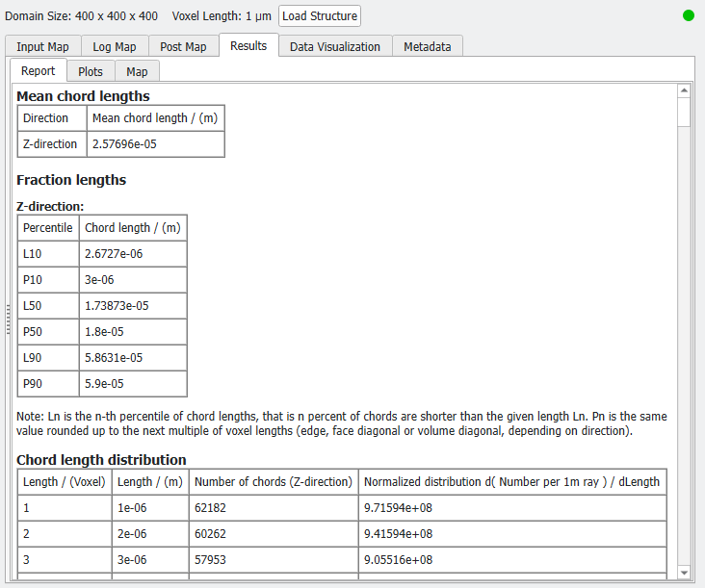Click the Domain Size label
The width and height of the screenshot is (705, 588).
(81, 16)
